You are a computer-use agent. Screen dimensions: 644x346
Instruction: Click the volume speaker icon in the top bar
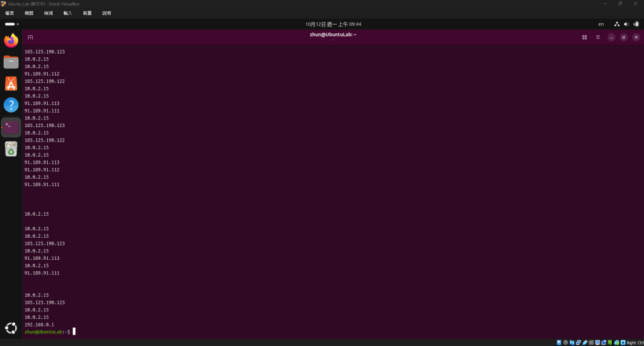pos(626,25)
